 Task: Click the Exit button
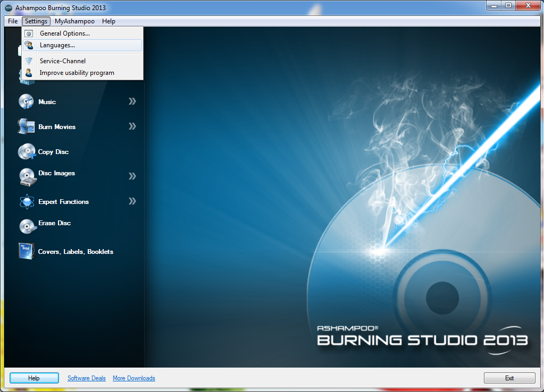pyautogui.click(x=509, y=378)
